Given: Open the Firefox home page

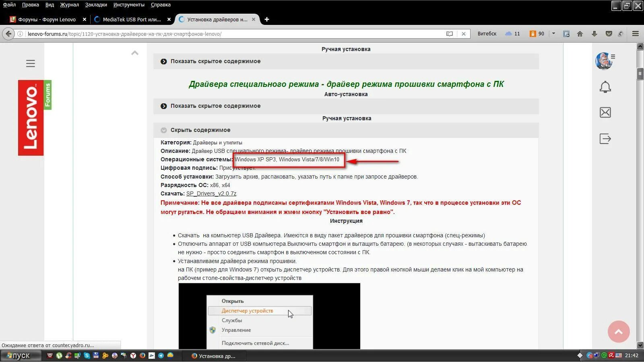Looking at the screenshot, I should click(580, 34).
